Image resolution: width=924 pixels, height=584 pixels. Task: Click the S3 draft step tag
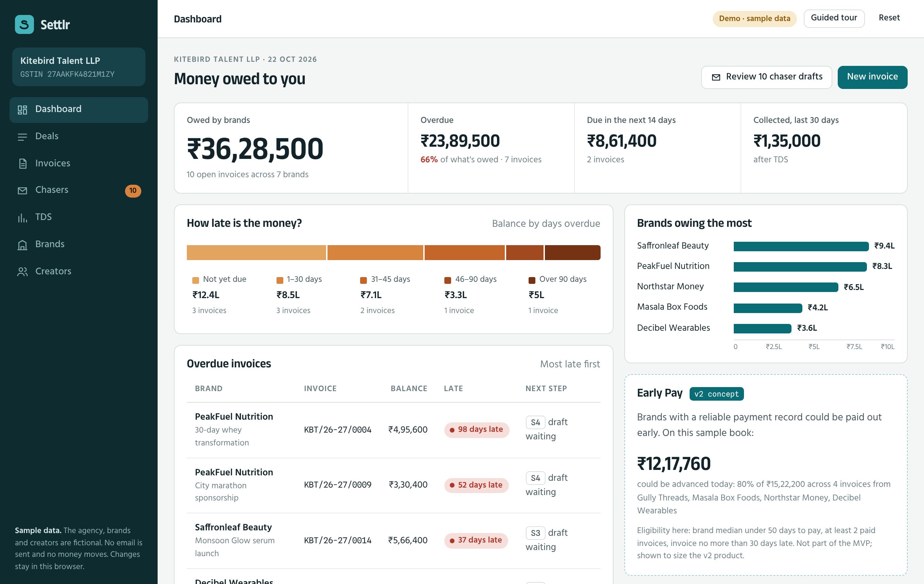[x=535, y=533]
